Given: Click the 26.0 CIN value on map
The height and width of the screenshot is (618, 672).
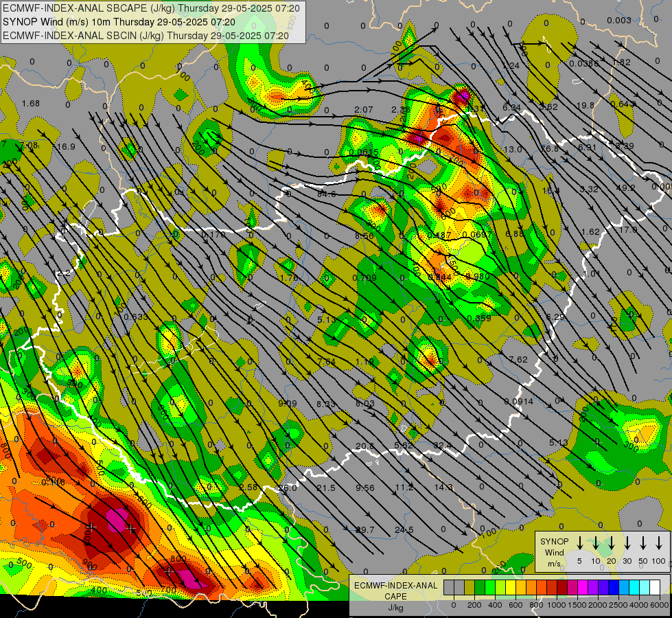Looking at the screenshot, I should (287, 488).
